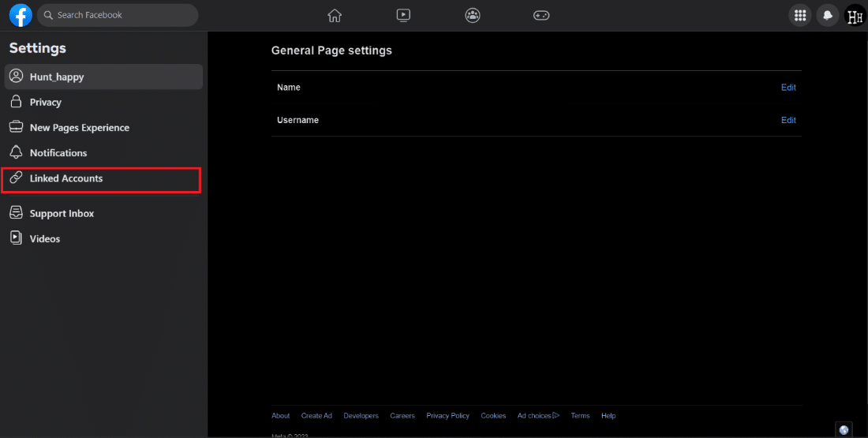Click the General Page settings heading
Viewport: 868px width, 438px height.
tap(331, 51)
